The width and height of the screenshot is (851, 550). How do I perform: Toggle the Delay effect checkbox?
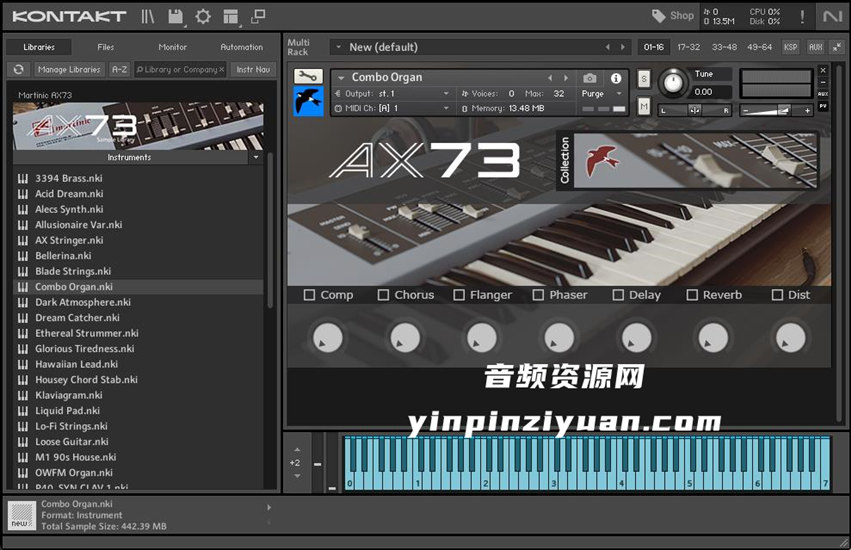click(618, 295)
